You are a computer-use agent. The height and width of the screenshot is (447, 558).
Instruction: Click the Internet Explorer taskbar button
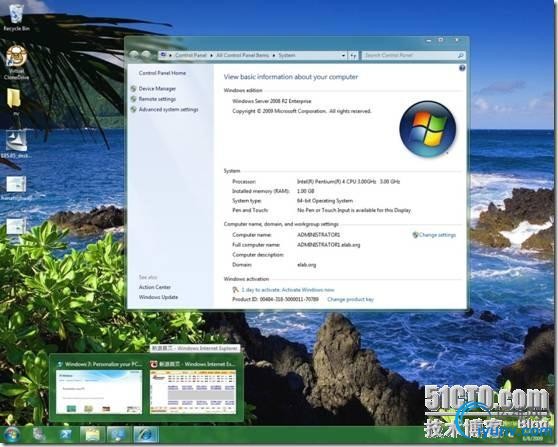pyautogui.click(x=145, y=435)
